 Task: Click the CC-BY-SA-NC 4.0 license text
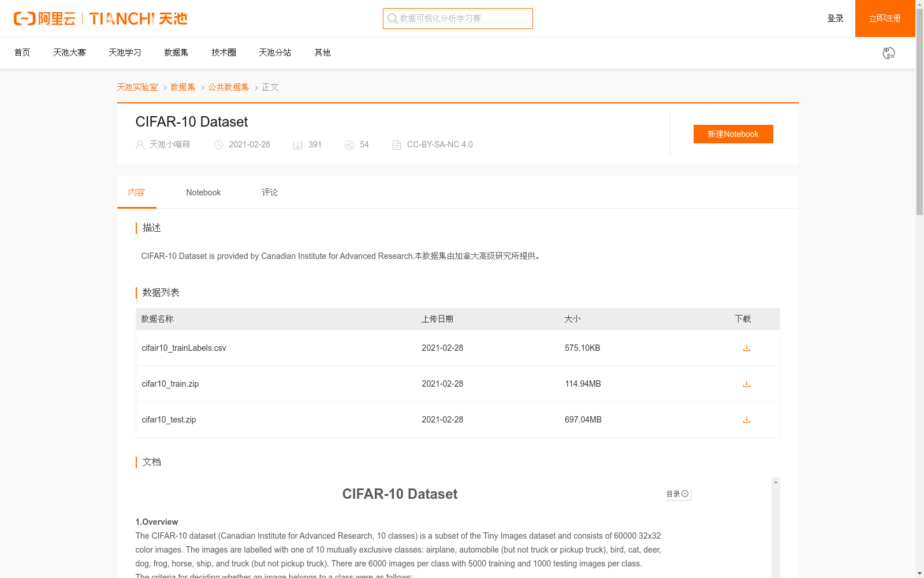coord(440,144)
